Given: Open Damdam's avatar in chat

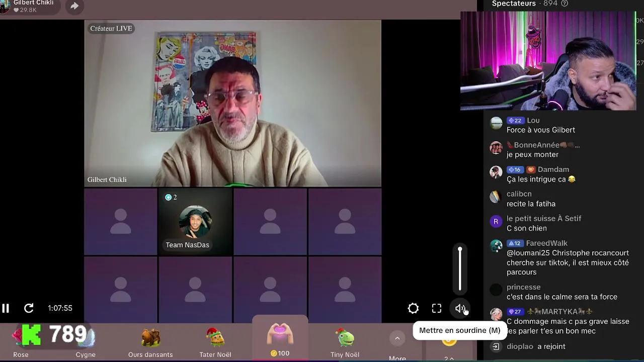Looking at the screenshot, I should point(496,172).
